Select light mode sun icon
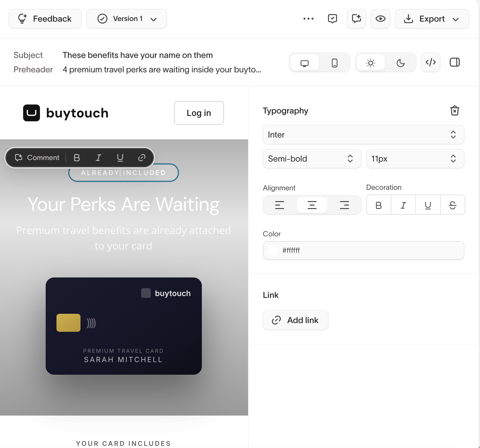The image size is (480, 448). tap(371, 62)
